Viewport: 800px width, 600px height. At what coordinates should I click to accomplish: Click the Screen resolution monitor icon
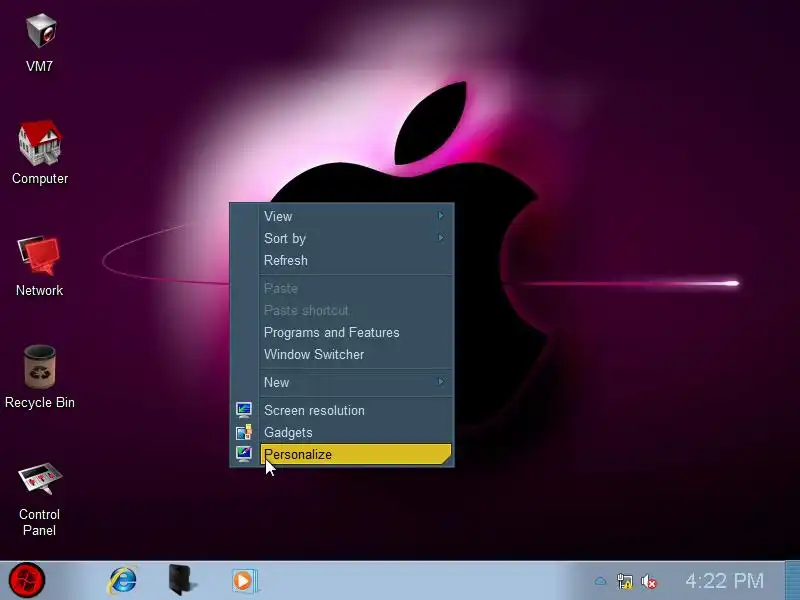[244, 410]
